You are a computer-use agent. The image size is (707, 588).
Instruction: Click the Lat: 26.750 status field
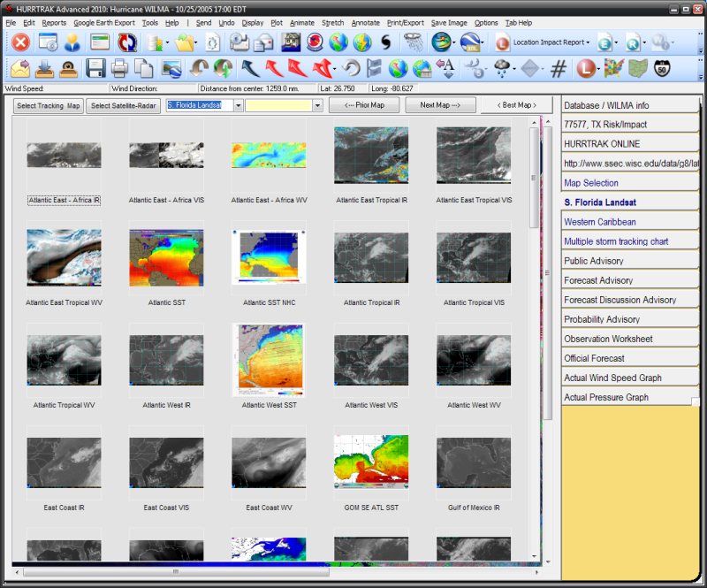tap(342, 88)
